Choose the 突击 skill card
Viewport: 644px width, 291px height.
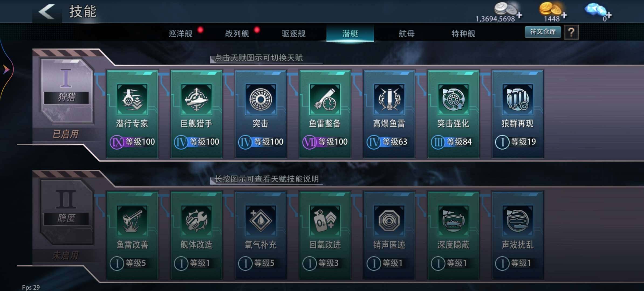(x=261, y=114)
